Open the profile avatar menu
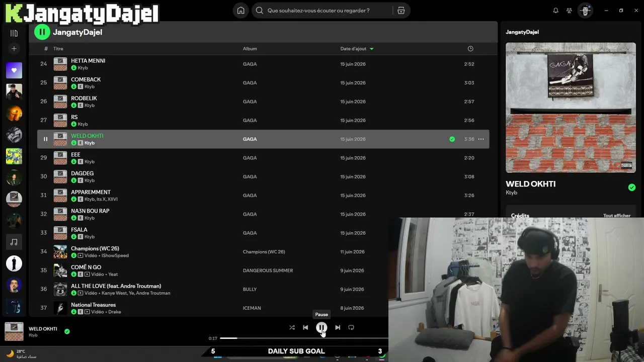Image resolution: width=644 pixels, height=362 pixels. [x=585, y=11]
